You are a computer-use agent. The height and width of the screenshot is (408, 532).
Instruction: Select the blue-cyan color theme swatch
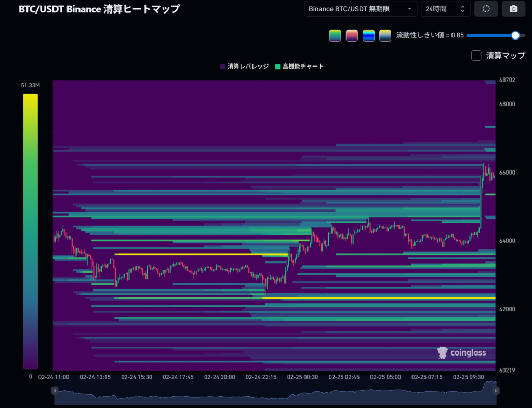coord(368,35)
